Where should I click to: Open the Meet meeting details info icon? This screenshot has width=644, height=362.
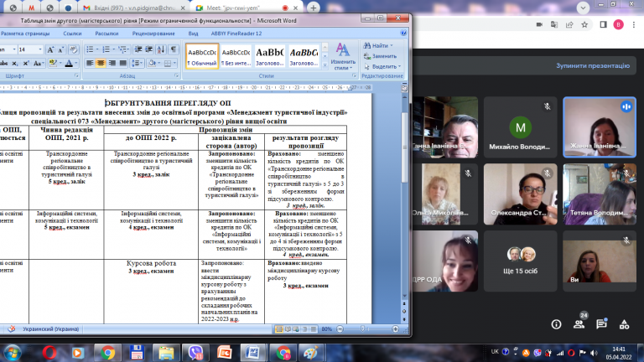point(556,324)
